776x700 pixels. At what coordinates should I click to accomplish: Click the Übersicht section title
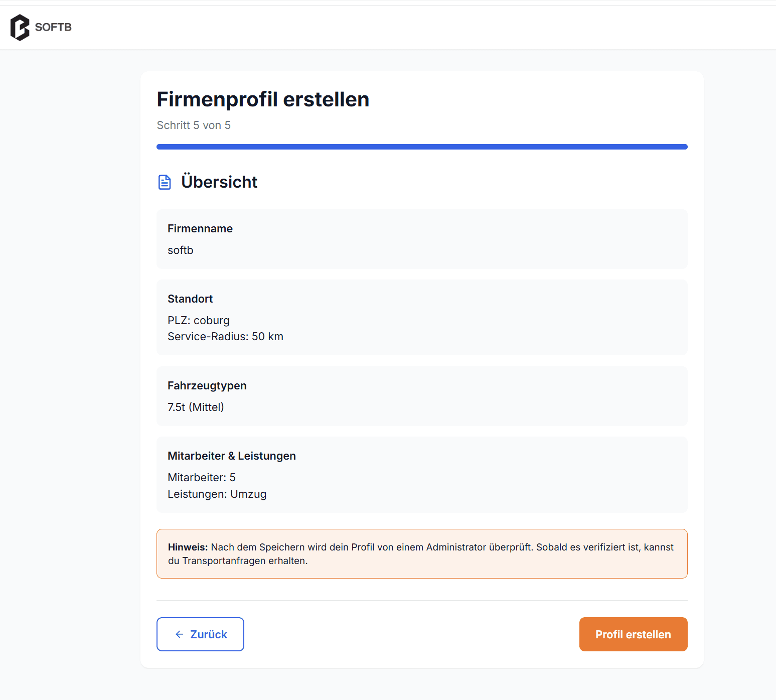pyautogui.click(x=219, y=182)
